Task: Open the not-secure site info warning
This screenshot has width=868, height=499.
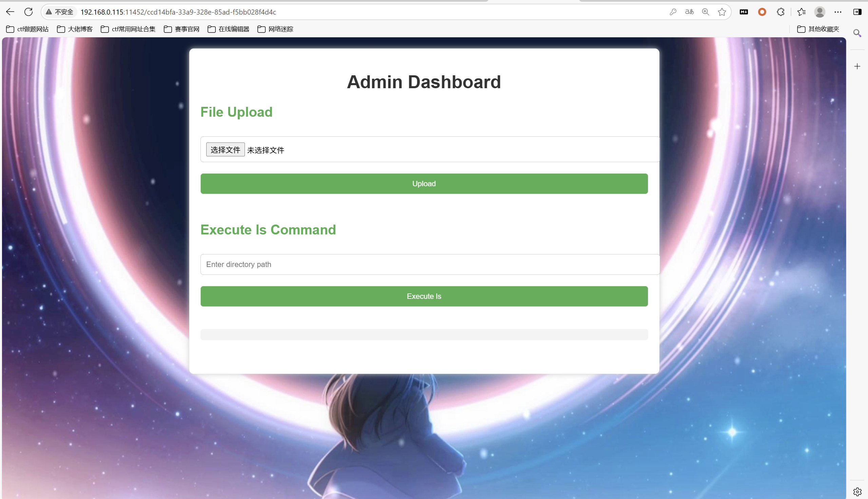Action: pyautogui.click(x=60, y=12)
